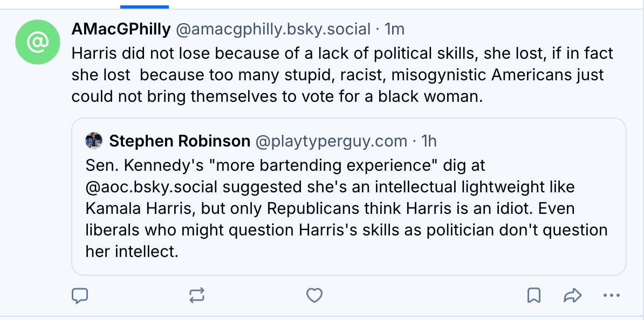Image resolution: width=644 pixels, height=320 pixels.
Task: Open the AMacGPhilly display name profile link
Action: click(x=121, y=29)
